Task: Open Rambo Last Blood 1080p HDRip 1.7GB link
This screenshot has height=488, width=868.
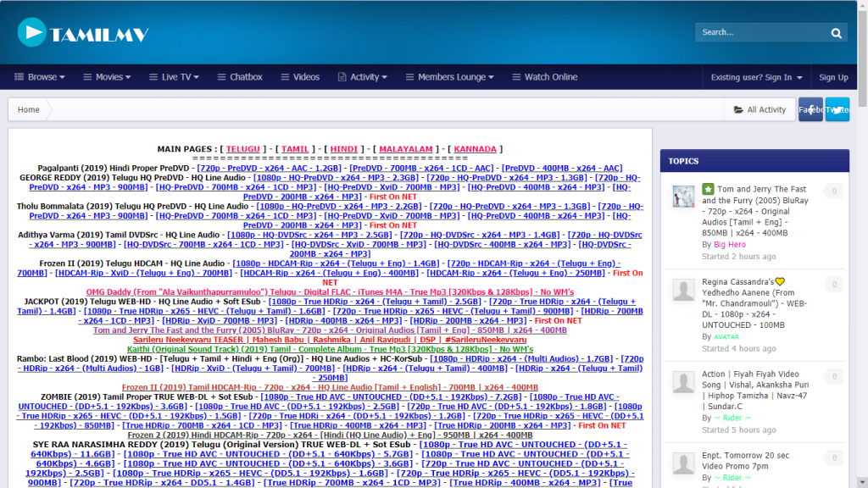Action: click(521, 359)
